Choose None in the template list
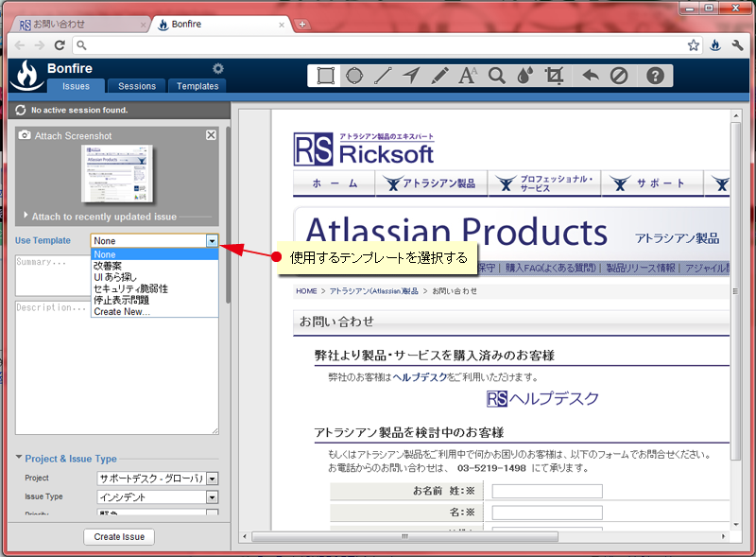 coord(154,254)
